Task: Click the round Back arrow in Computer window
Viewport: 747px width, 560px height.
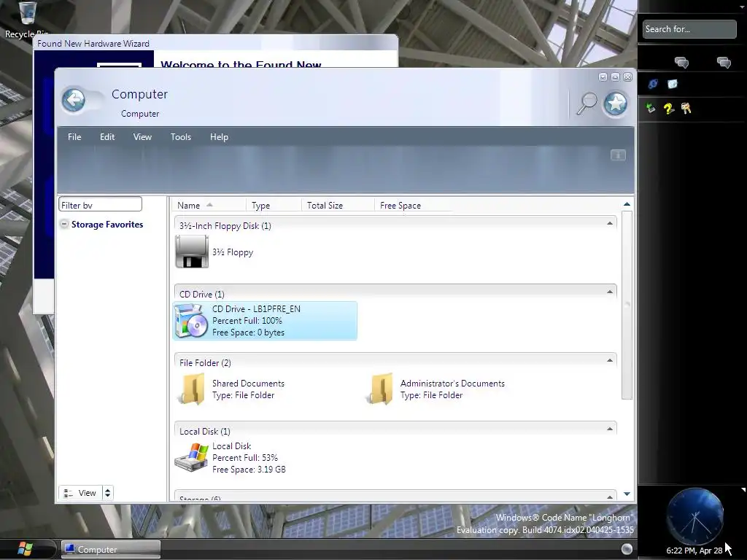Action: pos(74,100)
